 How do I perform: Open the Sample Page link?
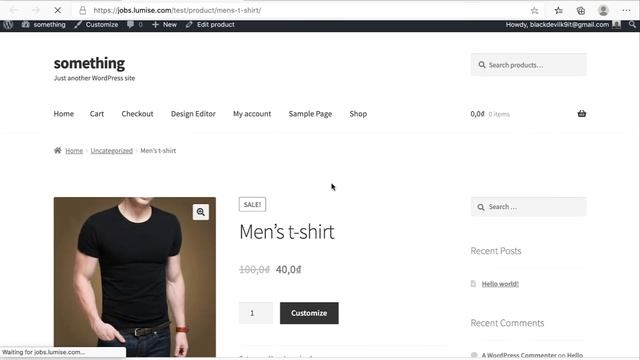pos(310,114)
